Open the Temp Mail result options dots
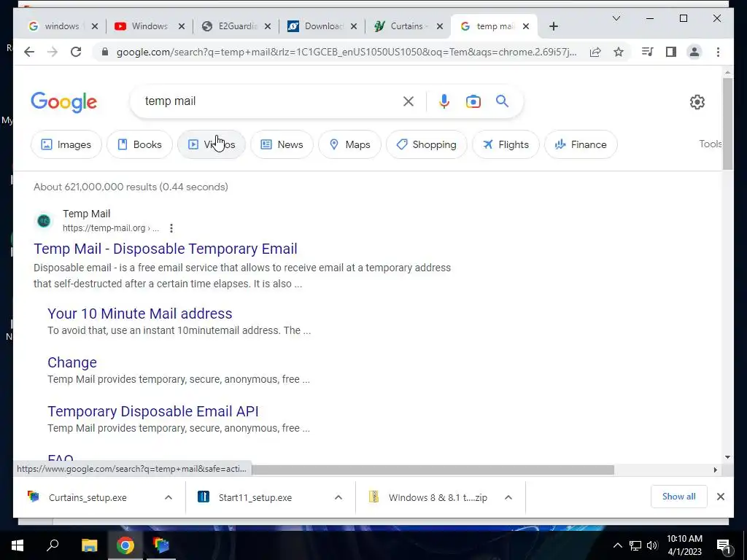 [x=171, y=228]
